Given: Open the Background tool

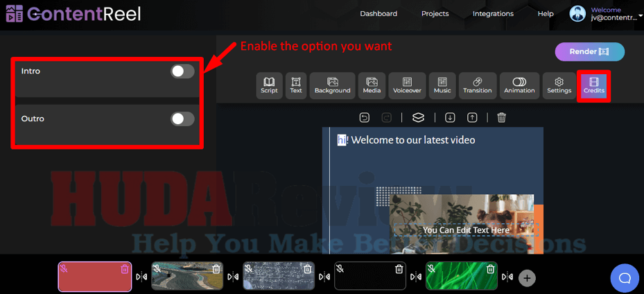Looking at the screenshot, I should (x=332, y=86).
